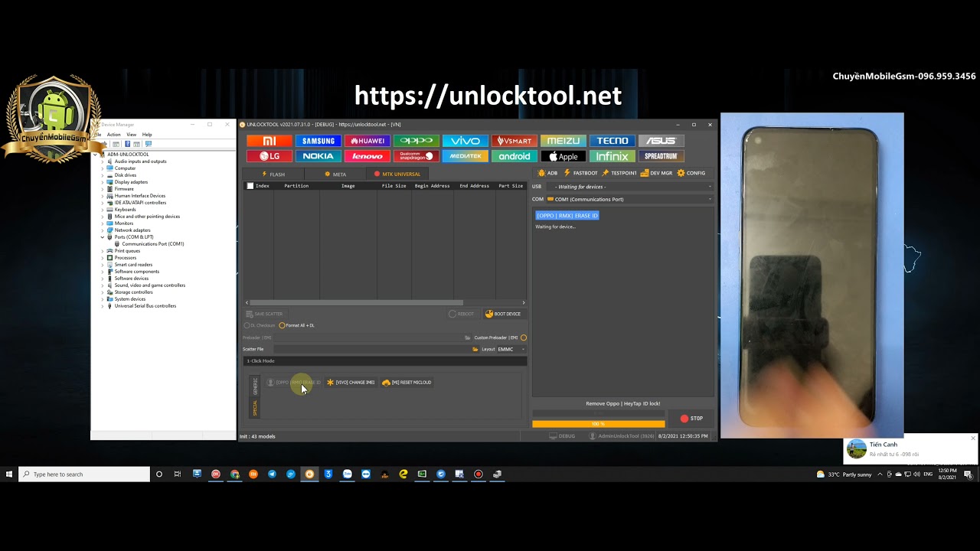980x551 pixels.
Task: Select the Nokia brand tile
Action: 318,156
